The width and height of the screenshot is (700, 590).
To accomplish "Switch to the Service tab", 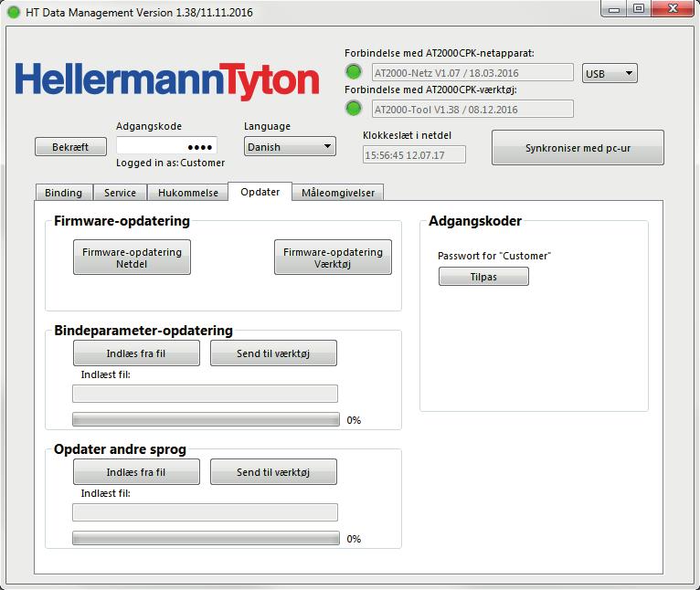I will pyautogui.click(x=120, y=193).
